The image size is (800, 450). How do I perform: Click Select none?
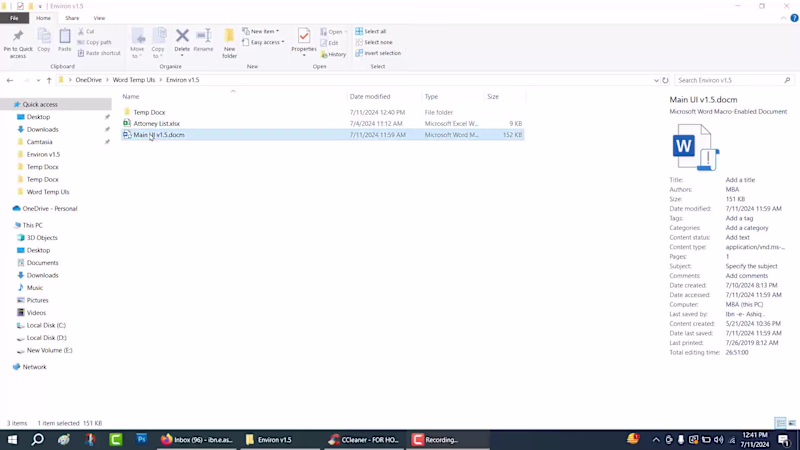(x=374, y=42)
